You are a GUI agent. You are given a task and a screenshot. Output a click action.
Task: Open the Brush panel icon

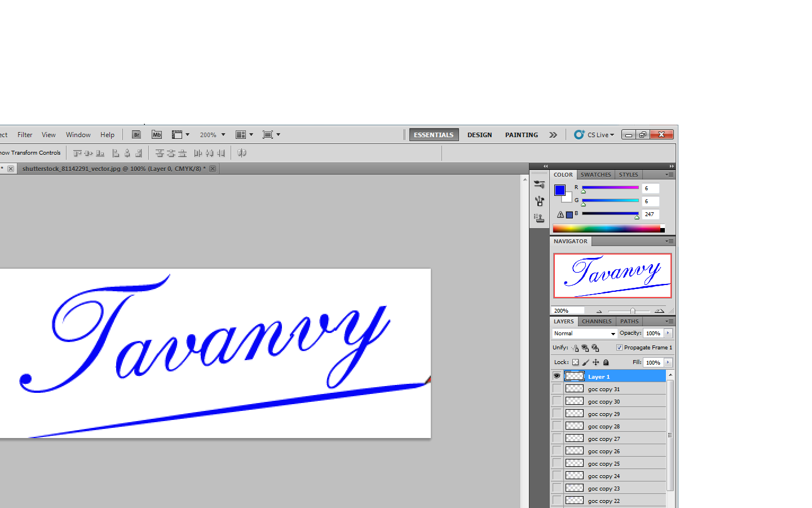540,201
